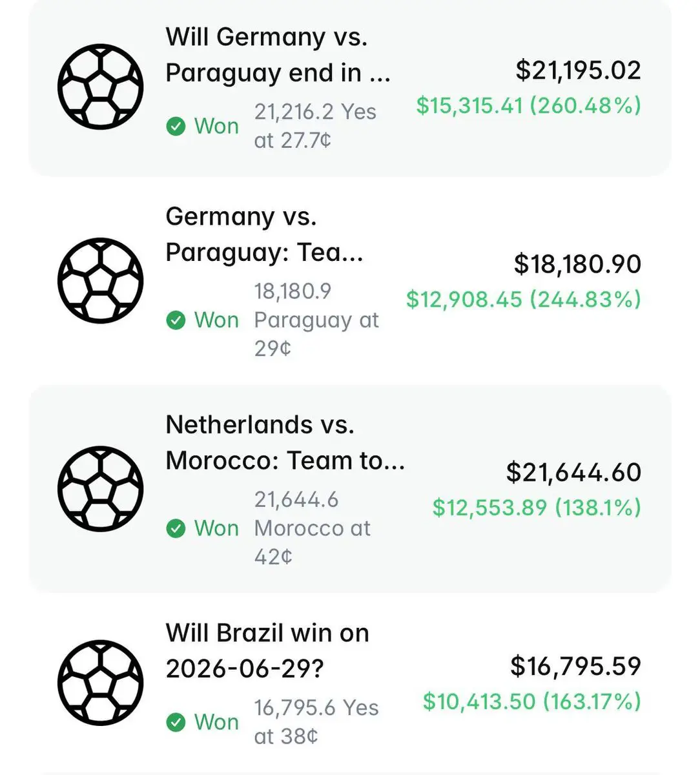This screenshot has width=700, height=775.
Task: Tap the soccer ball beside Paraguay team bet
Action: pos(100,281)
